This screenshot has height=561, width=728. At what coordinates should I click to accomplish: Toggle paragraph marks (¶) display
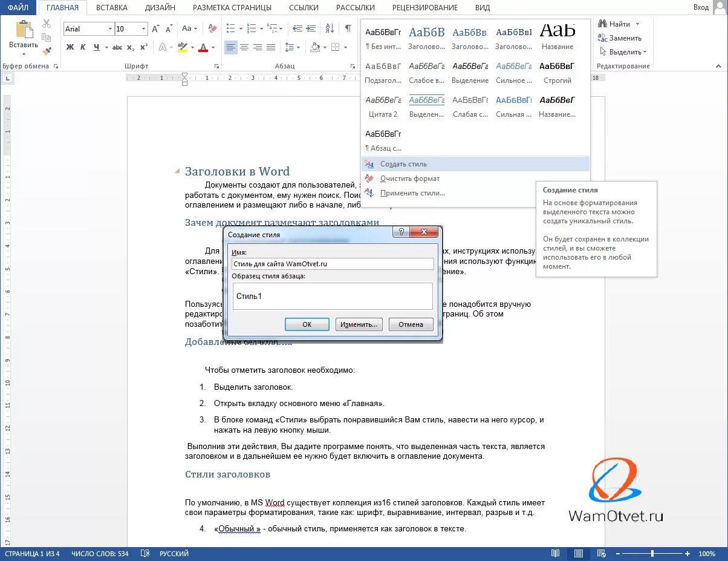tap(348, 28)
